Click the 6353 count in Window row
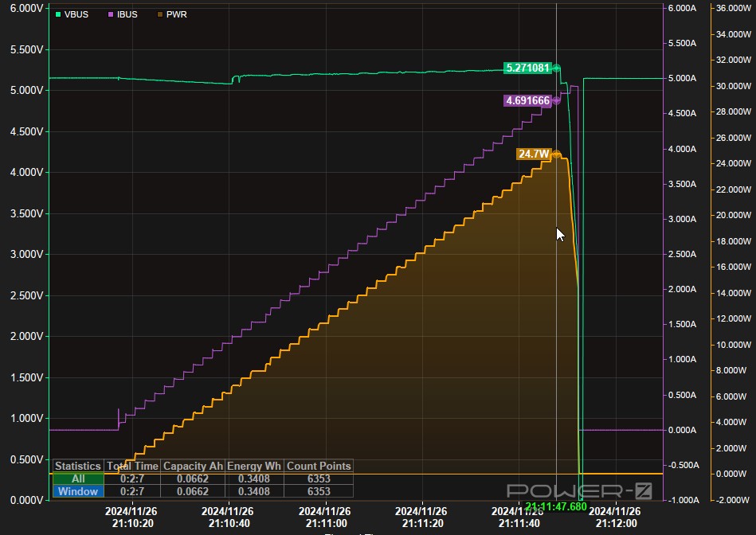This screenshot has width=756, height=535. [x=319, y=491]
